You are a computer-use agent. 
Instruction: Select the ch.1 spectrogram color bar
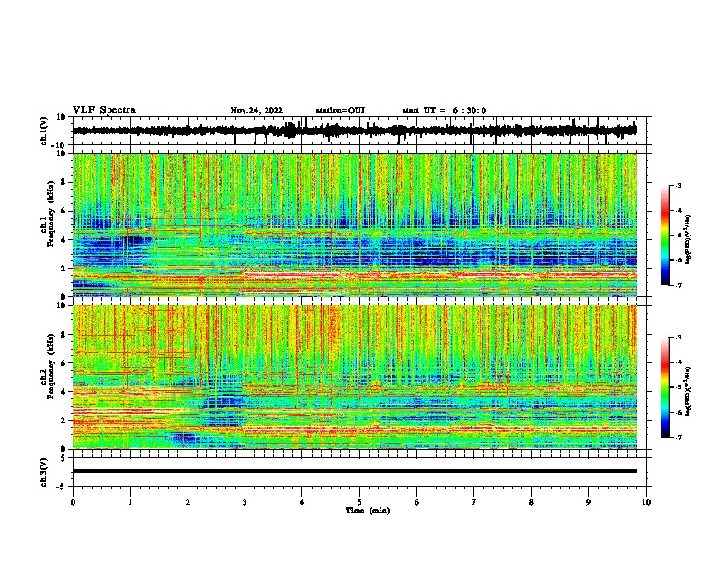pos(665,236)
